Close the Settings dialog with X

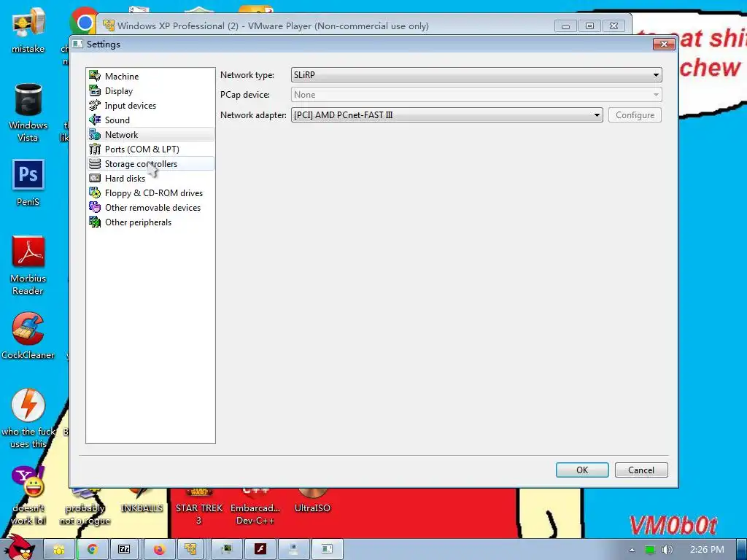point(664,44)
